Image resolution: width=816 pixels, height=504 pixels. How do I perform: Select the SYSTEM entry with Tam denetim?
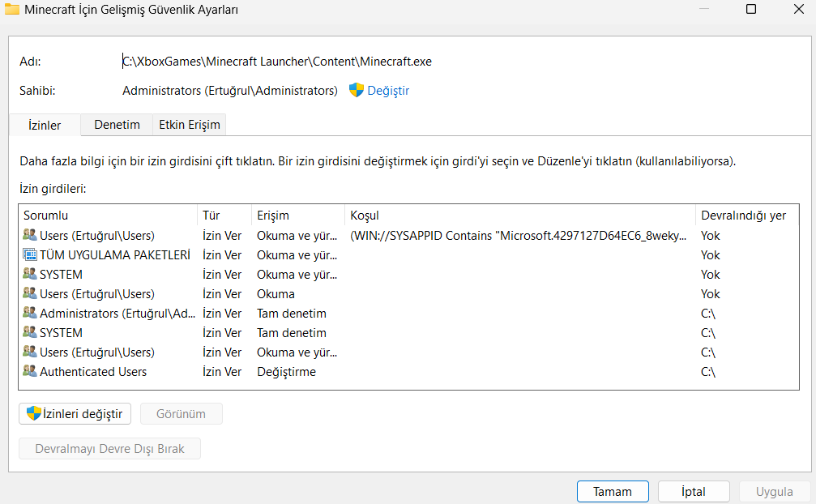[61, 333]
